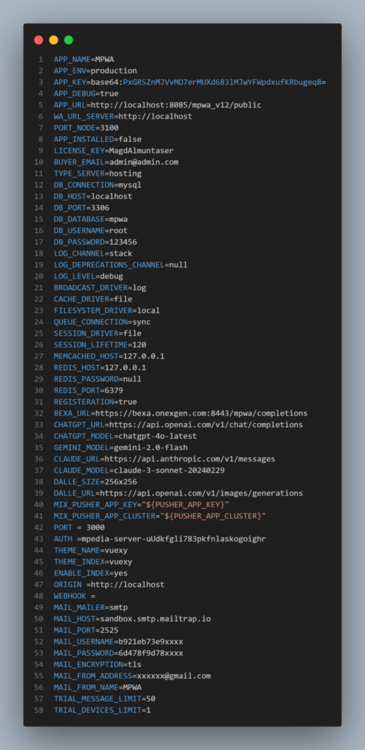Click the BROADCAST_DRIVER=log line
The width and height of the screenshot is (365, 750).
100,288
